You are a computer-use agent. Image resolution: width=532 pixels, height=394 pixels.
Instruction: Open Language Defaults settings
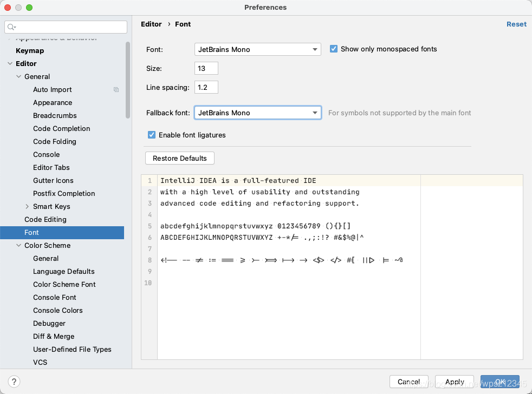pyautogui.click(x=64, y=271)
